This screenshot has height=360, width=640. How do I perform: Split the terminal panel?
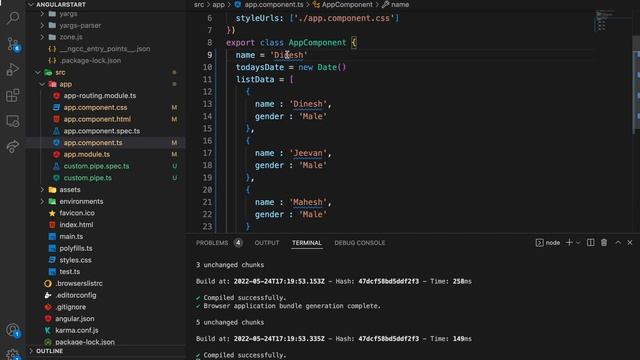pos(591,242)
